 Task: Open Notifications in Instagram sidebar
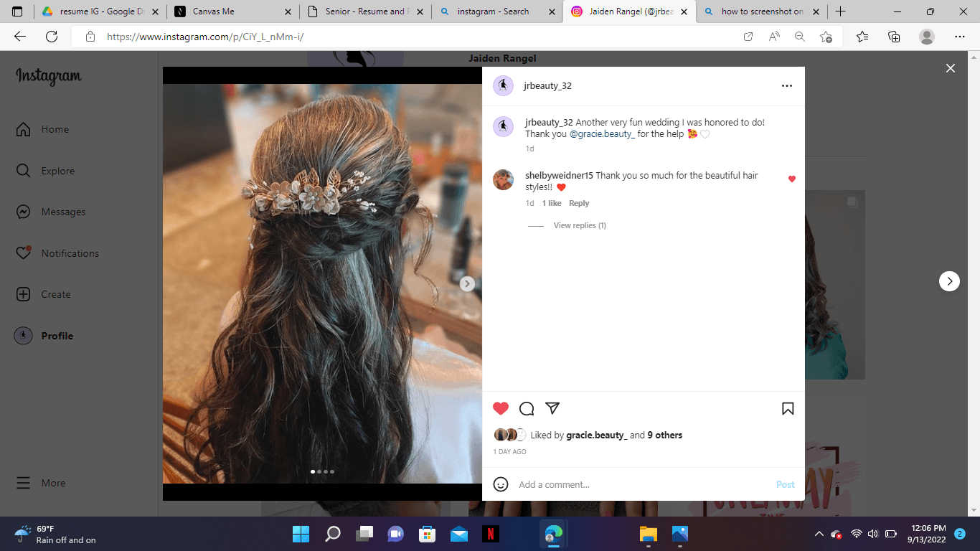tap(57, 253)
